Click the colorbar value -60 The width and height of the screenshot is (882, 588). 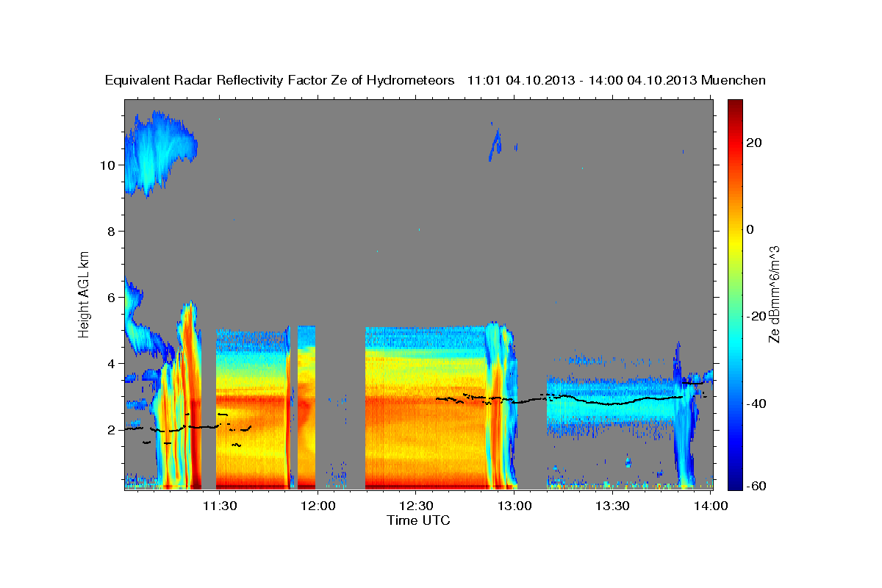pyautogui.click(x=756, y=486)
